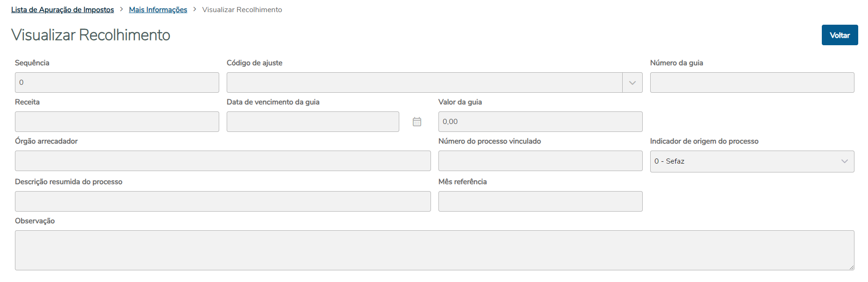
Task: Focus the Número do processo vinculado field
Action: click(x=540, y=161)
